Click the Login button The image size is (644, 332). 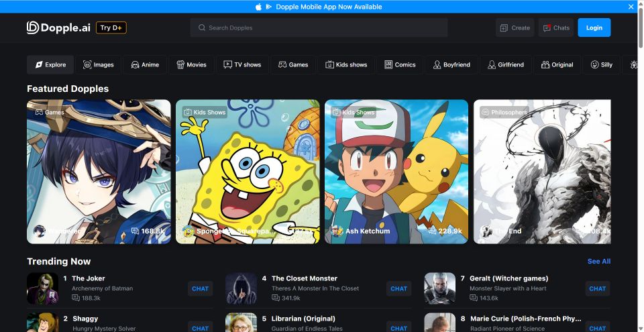pos(594,27)
